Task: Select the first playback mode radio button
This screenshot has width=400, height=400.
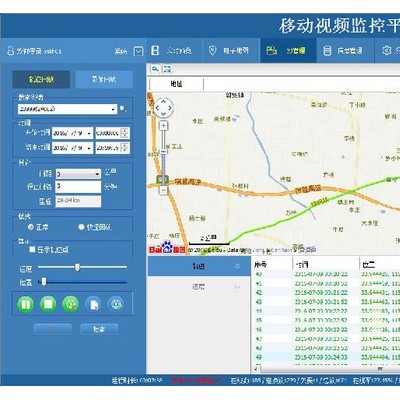Action: pyautogui.click(x=31, y=227)
